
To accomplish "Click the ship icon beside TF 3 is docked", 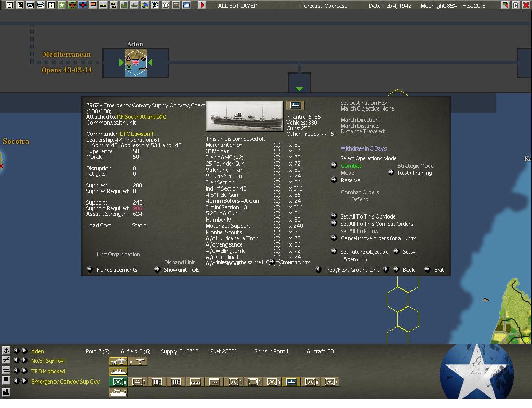I will (x=6, y=371).
